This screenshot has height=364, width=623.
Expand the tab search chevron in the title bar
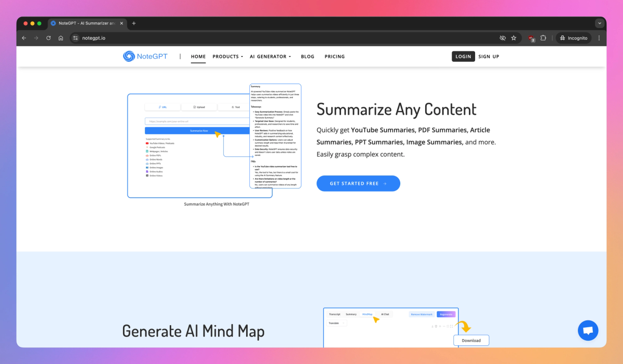pyautogui.click(x=600, y=23)
